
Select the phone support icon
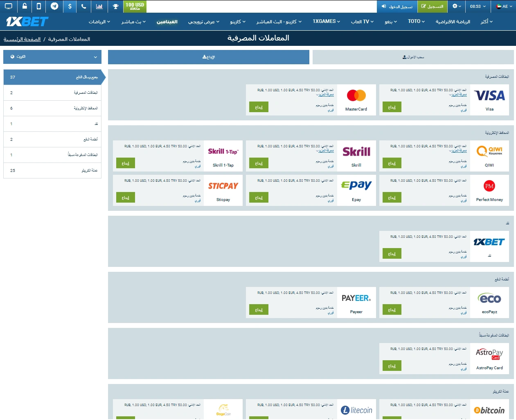(x=84, y=6)
